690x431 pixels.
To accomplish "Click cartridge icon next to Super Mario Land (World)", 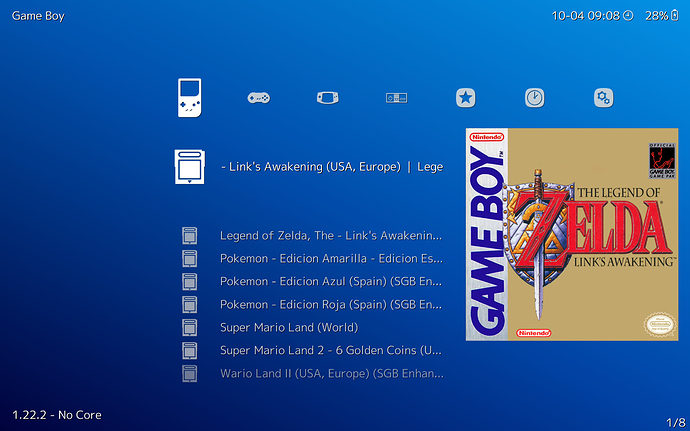I will tap(190, 328).
